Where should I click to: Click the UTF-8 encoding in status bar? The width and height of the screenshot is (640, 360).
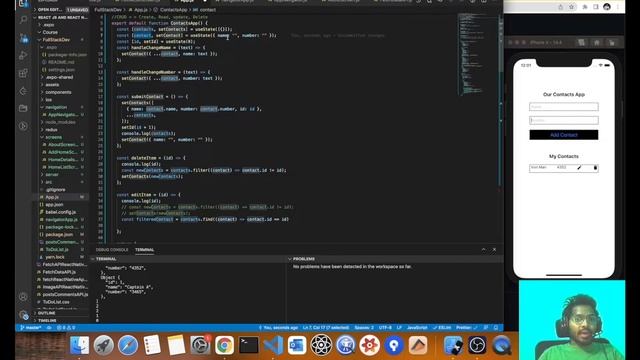pyautogui.click(x=385, y=328)
